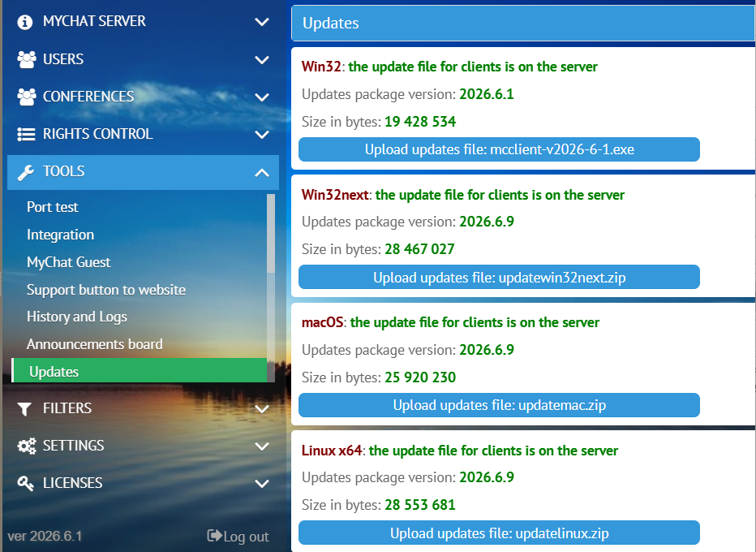
Task: Upload updates file updatewin32next.zip
Action: tap(499, 278)
